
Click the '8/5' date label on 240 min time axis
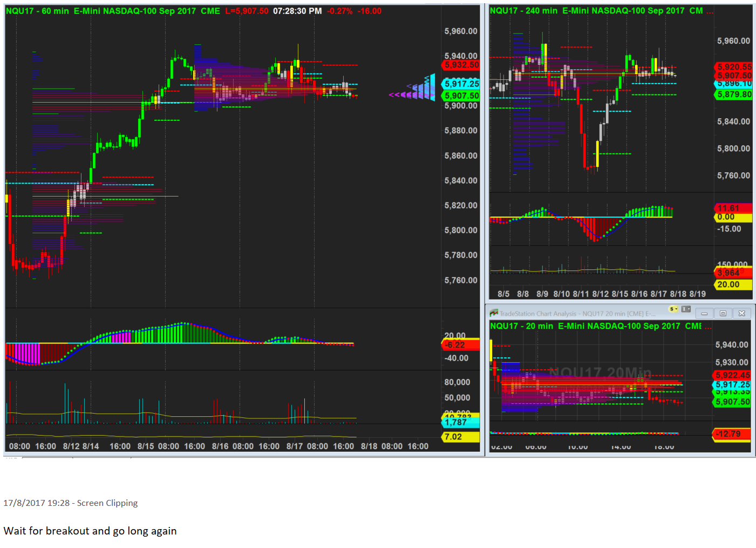coord(503,294)
